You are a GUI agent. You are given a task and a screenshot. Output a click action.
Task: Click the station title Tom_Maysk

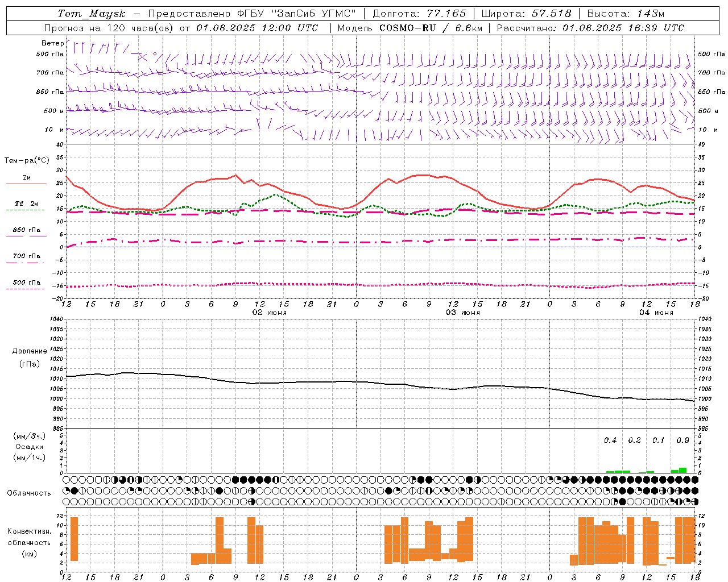[x=92, y=14]
